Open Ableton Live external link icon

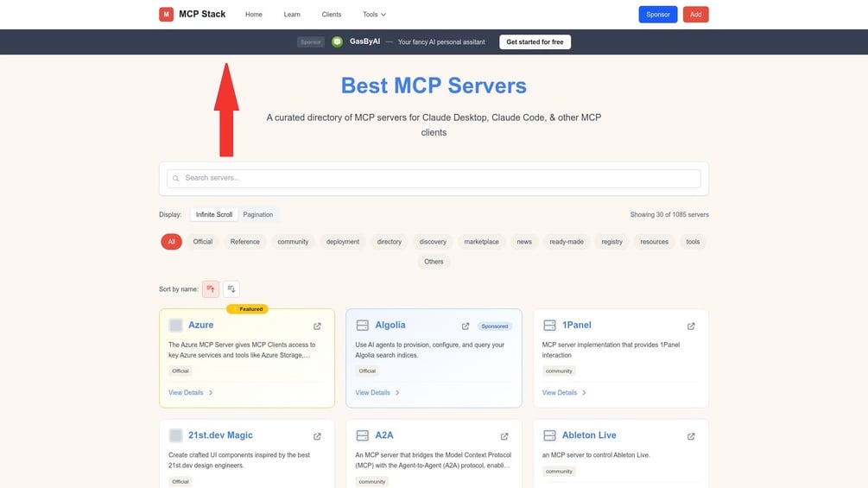tap(691, 436)
